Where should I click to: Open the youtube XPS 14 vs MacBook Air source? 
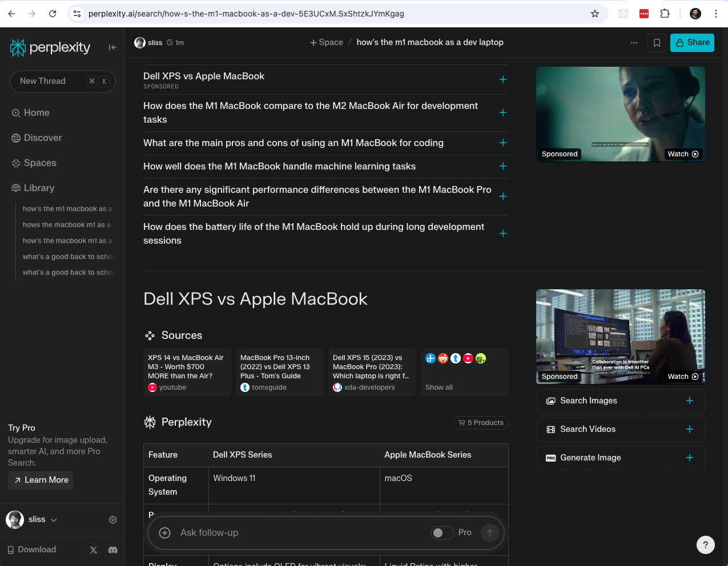[x=187, y=373]
